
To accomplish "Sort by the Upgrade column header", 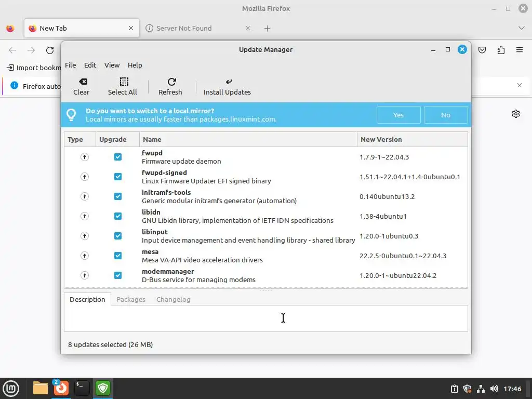I will click(117, 139).
